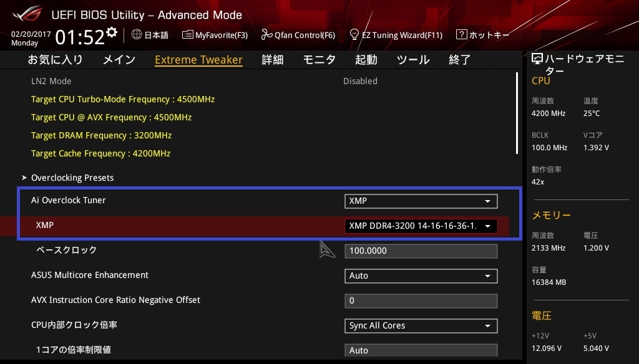This screenshot has height=364, width=639.
Task: Click the ROG logo icon
Action: [27, 14]
